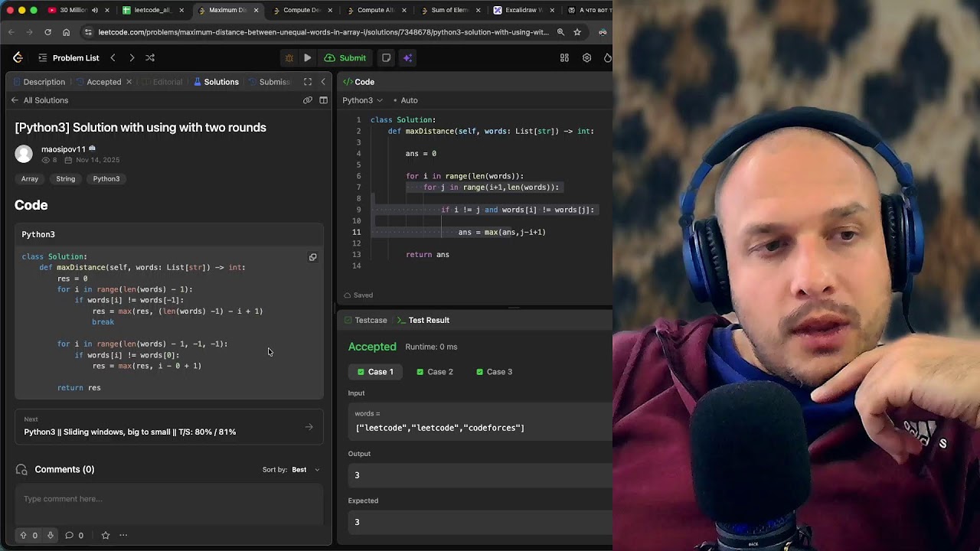Open the layout grid icon
Viewport: 980px width, 551px height.
coord(564,57)
